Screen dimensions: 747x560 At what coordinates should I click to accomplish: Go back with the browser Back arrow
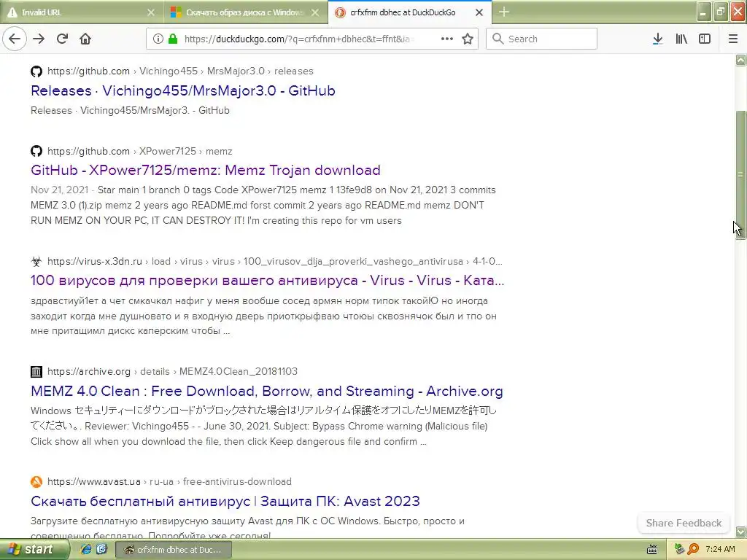[15, 39]
